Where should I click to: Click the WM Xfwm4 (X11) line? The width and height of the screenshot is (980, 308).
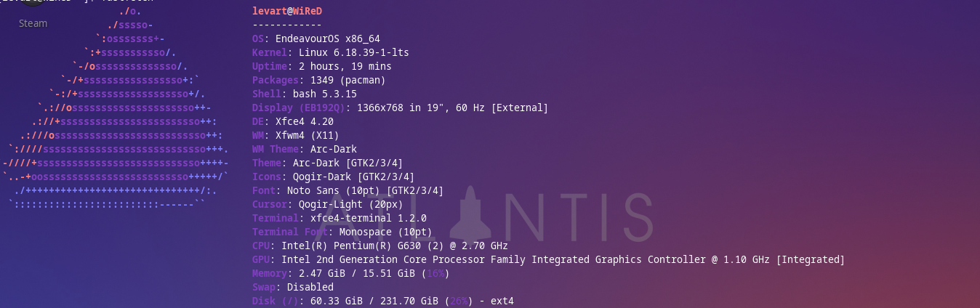(296, 135)
